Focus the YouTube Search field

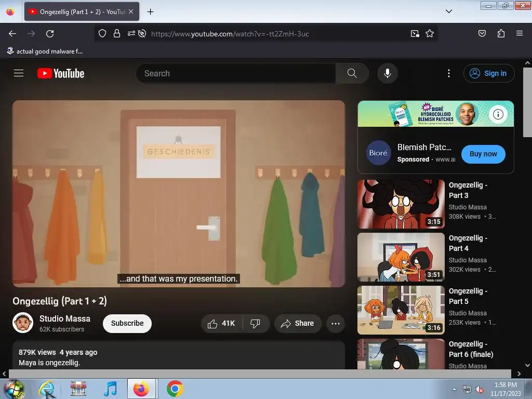(236, 73)
